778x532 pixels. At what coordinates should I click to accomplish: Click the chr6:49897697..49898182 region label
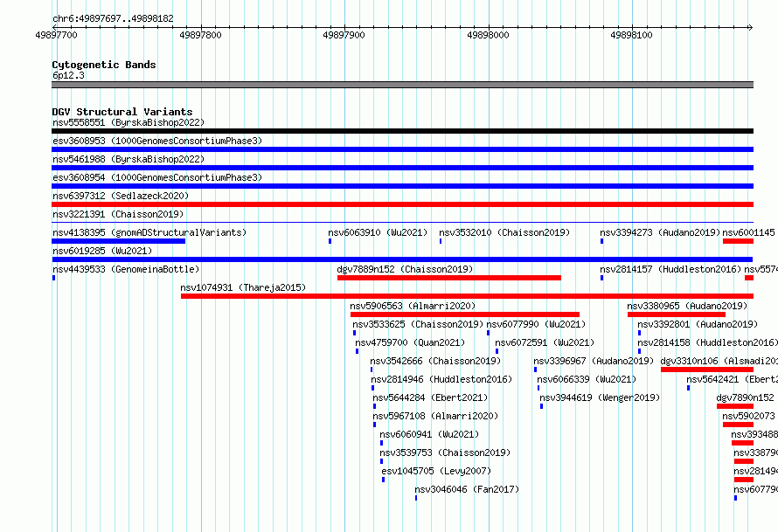(113, 19)
